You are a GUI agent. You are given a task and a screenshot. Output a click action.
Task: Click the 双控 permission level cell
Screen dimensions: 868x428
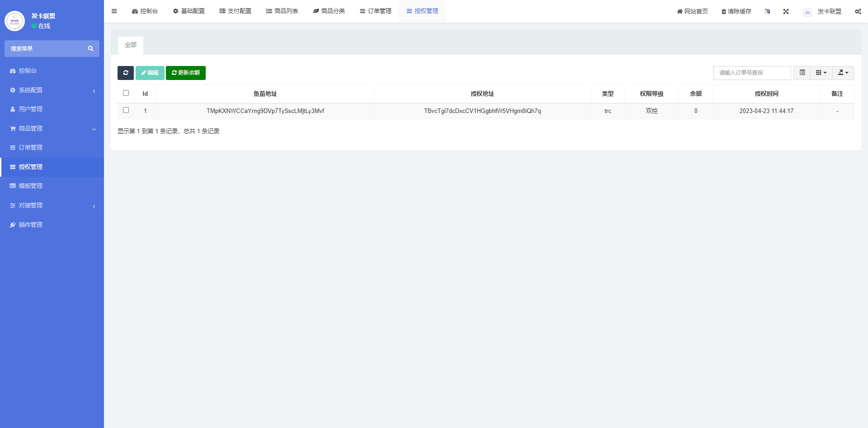coord(651,111)
